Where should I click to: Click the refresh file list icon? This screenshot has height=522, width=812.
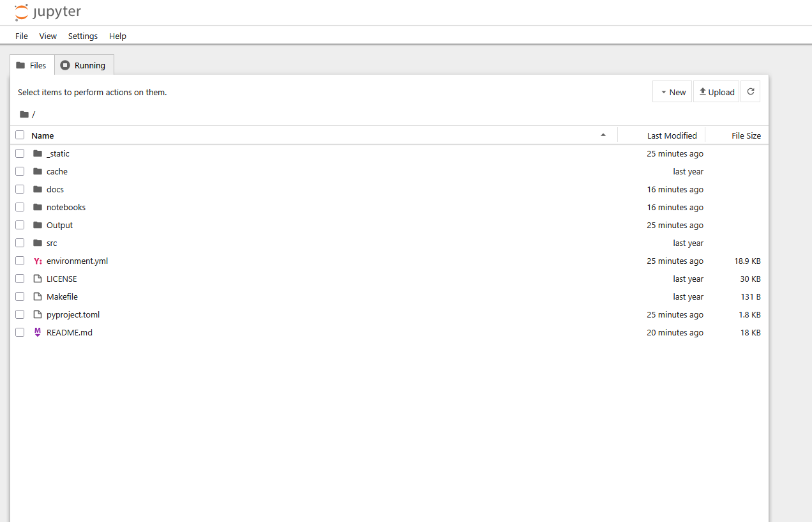click(750, 91)
